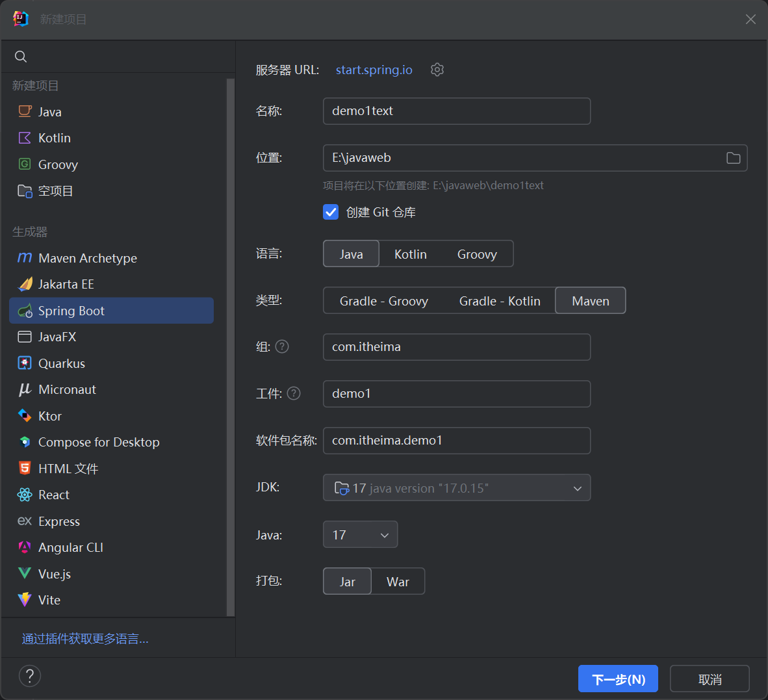Click the 组 field containing com.itheima
This screenshot has width=768, height=700.
[457, 347]
